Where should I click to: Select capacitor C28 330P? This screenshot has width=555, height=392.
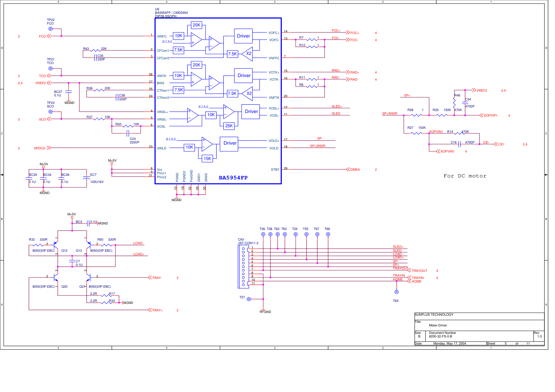coord(121,97)
